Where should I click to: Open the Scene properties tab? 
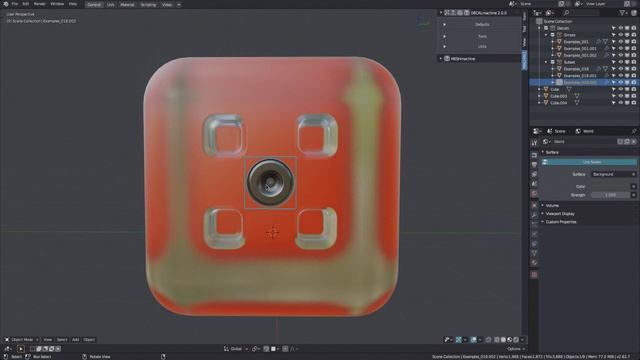point(534,184)
